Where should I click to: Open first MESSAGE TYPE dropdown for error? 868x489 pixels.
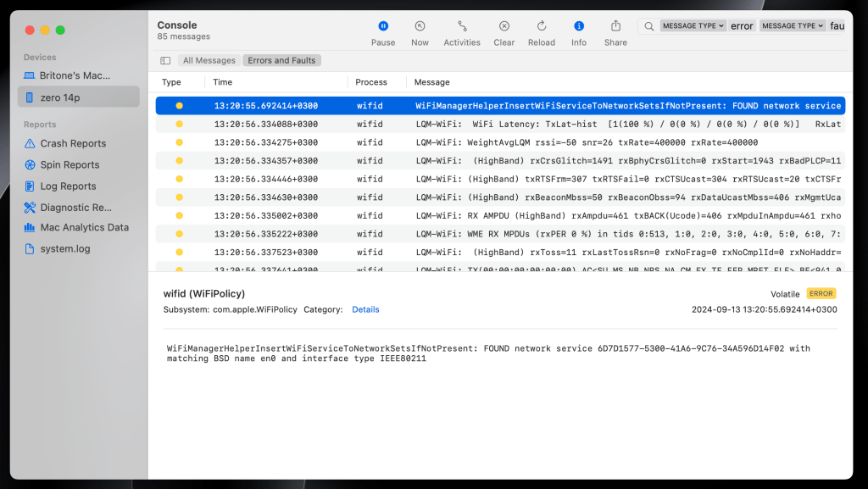click(693, 26)
